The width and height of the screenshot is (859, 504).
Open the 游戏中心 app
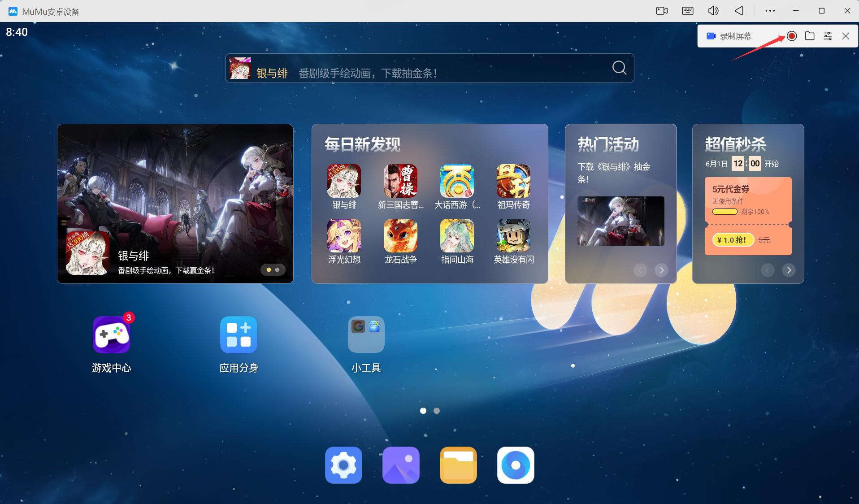click(x=111, y=335)
